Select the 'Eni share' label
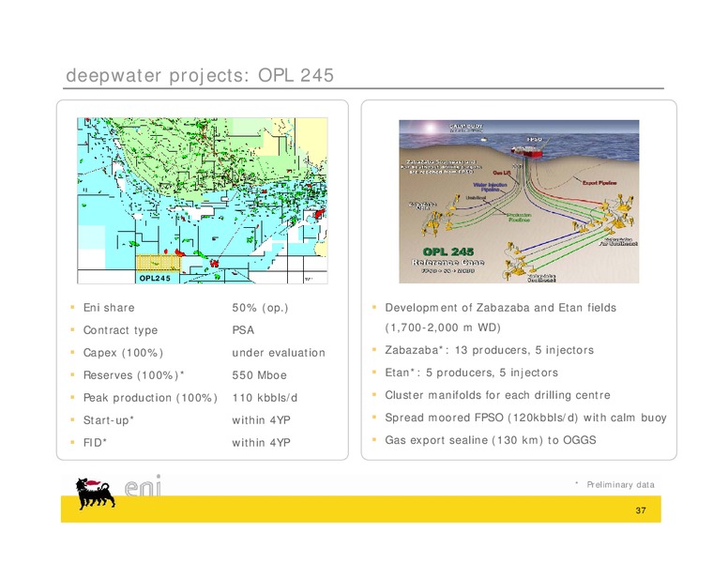Screen dimensions: 728x563 [x=109, y=308]
